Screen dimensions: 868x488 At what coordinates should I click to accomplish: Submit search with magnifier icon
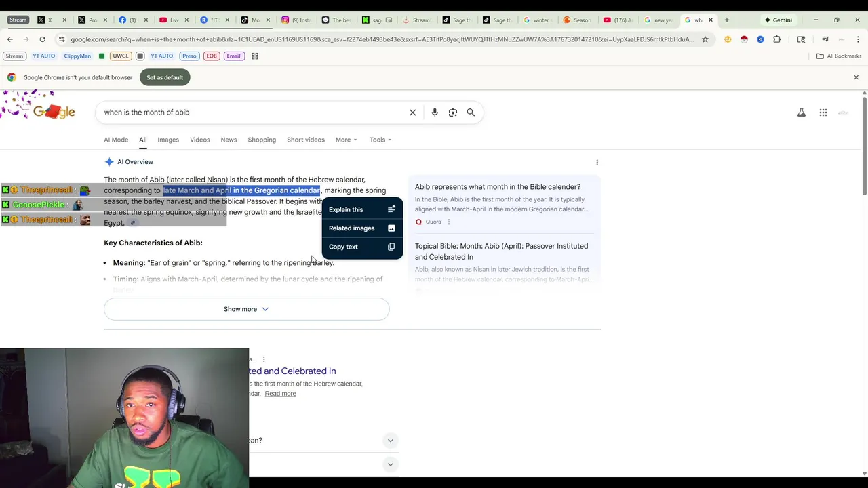click(471, 113)
